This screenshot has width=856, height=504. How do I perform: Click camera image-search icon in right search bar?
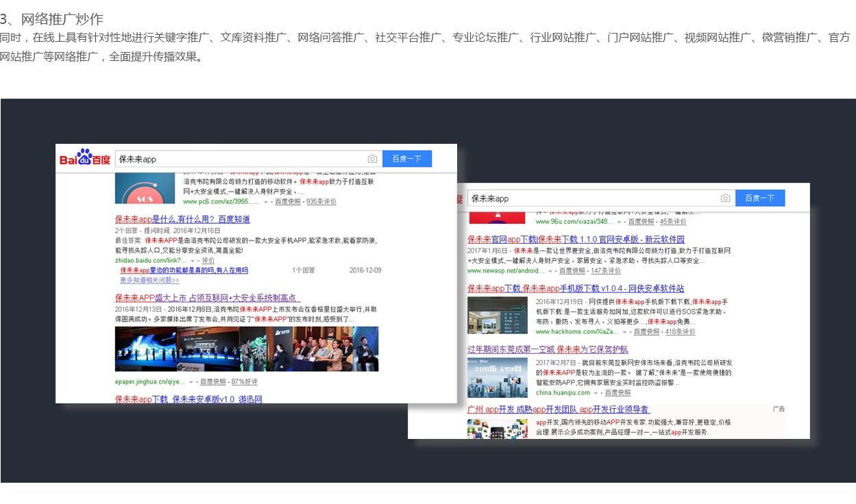[725, 199]
